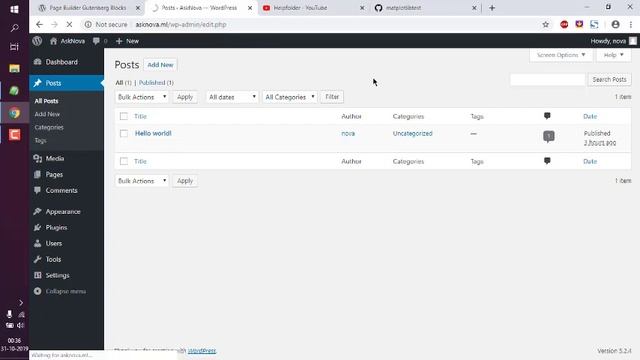This screenshot has width=640, height=360.
Task: Open the Windows Start menu
Action: (x=14, y=9)
